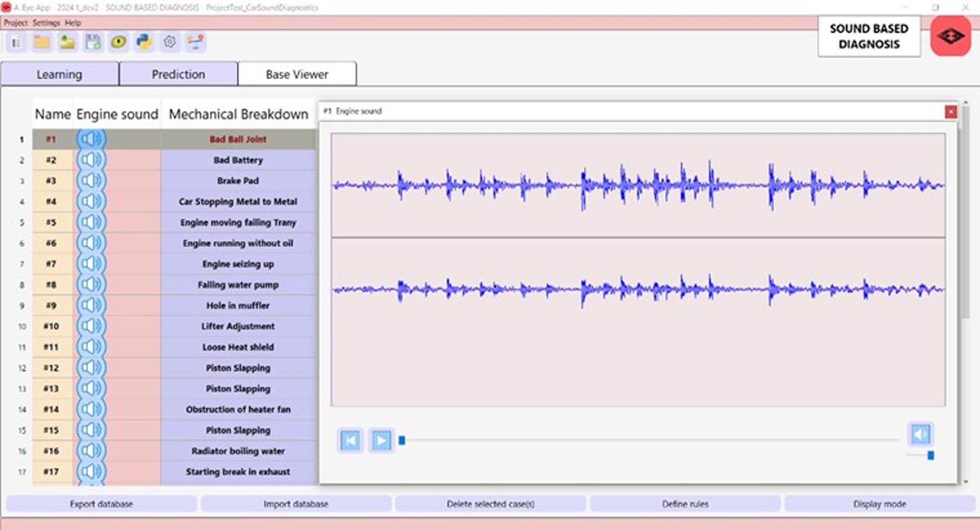Play engine sound for Brake Pad row
The image size is (980, 530).
click(x=91, y=181)
